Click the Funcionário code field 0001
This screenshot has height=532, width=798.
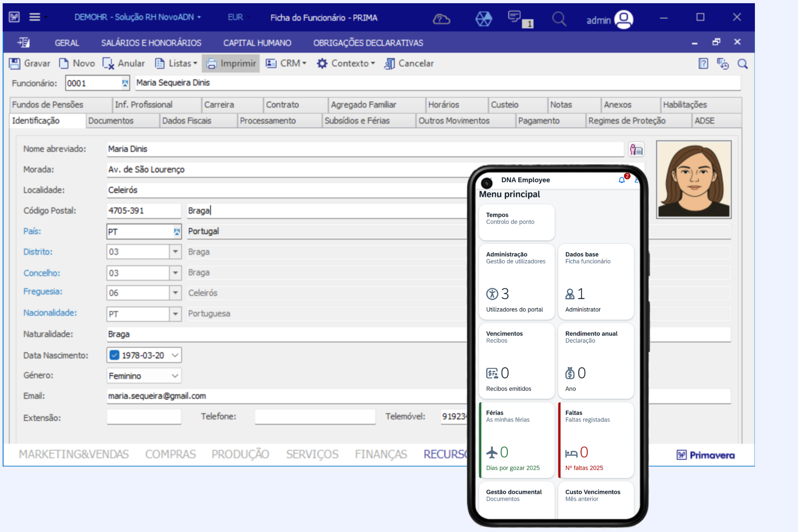(x=98, y=83)
